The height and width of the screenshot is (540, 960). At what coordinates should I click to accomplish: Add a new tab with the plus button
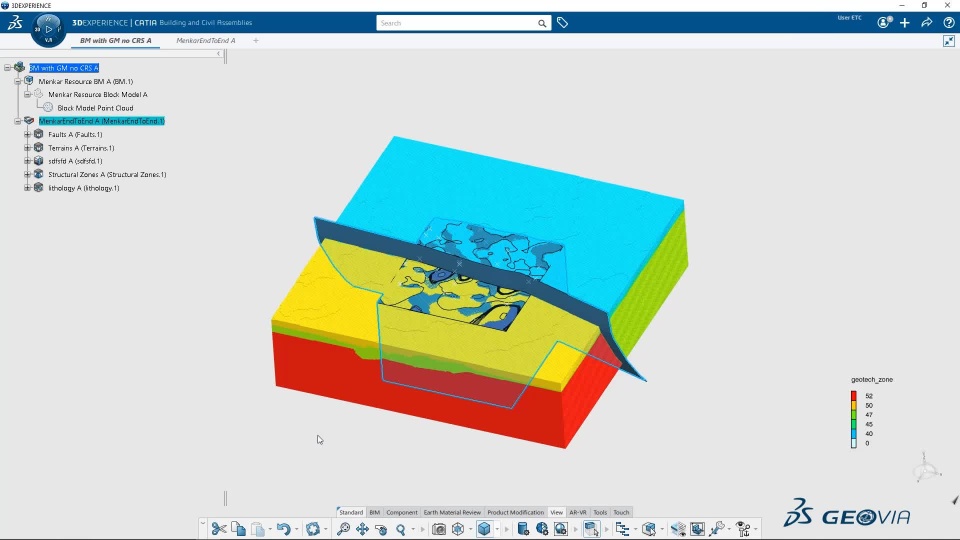[256, 40]
